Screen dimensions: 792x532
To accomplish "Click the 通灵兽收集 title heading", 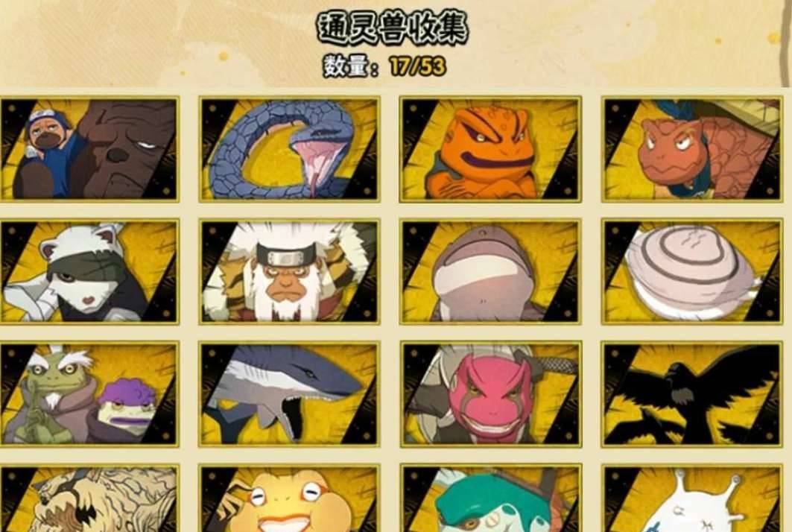I will 392,28.
